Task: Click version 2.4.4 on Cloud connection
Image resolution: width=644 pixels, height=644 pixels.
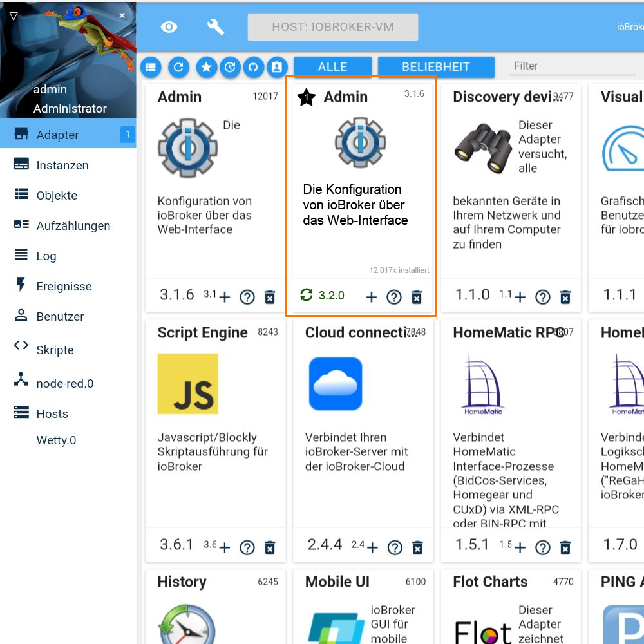Action: pos(325,544)
